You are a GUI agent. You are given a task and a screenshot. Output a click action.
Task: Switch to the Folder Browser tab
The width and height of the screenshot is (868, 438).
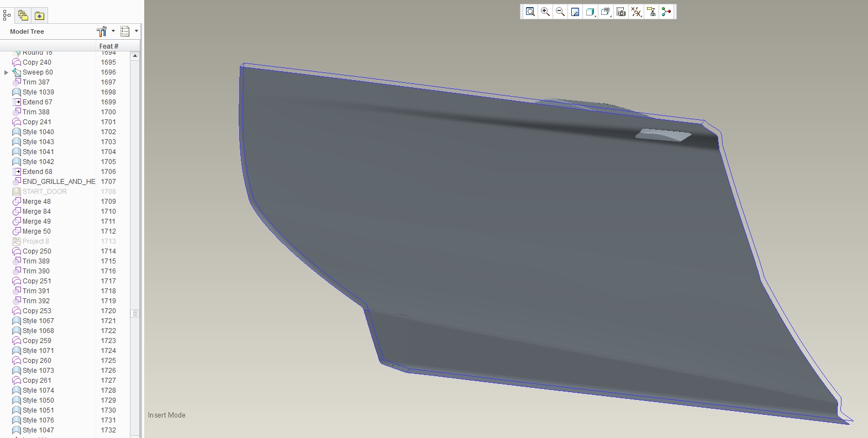click(23, 15)
